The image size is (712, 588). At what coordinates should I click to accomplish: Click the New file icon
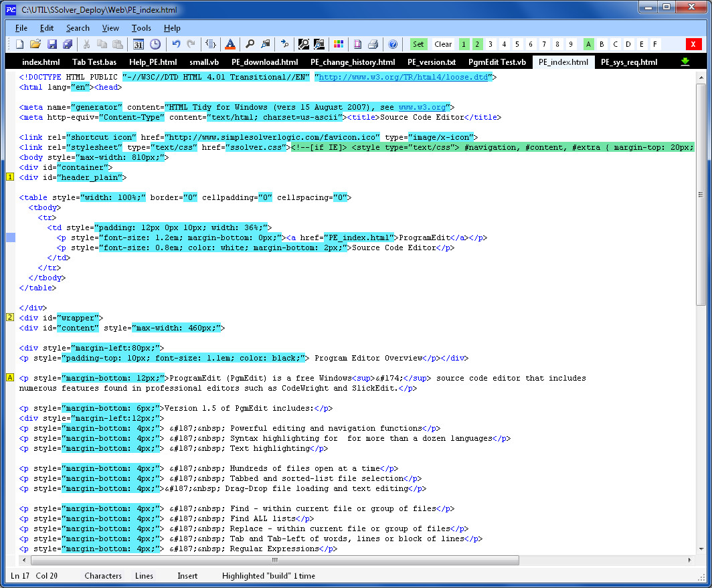[x=19, y=44]
